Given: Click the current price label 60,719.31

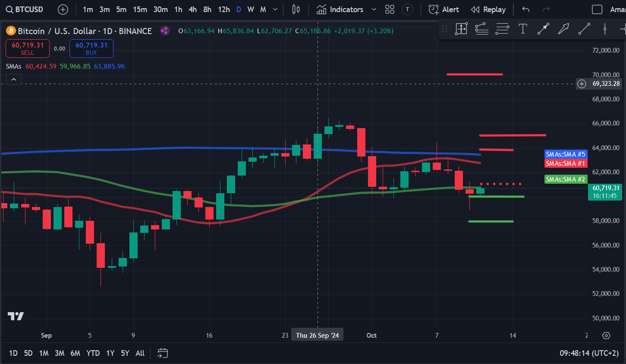Looking at the screenshot, I should (x=606, y=192).
